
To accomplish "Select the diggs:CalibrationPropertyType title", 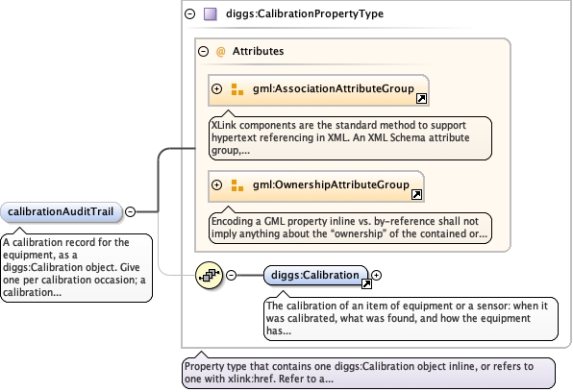I will coord(305,13).
